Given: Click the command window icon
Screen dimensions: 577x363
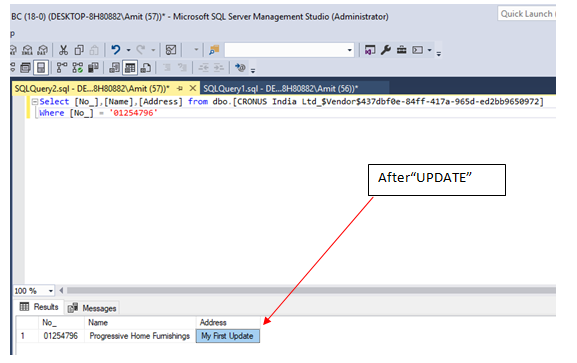Looking at the screenshot, I should coord(418,50).
